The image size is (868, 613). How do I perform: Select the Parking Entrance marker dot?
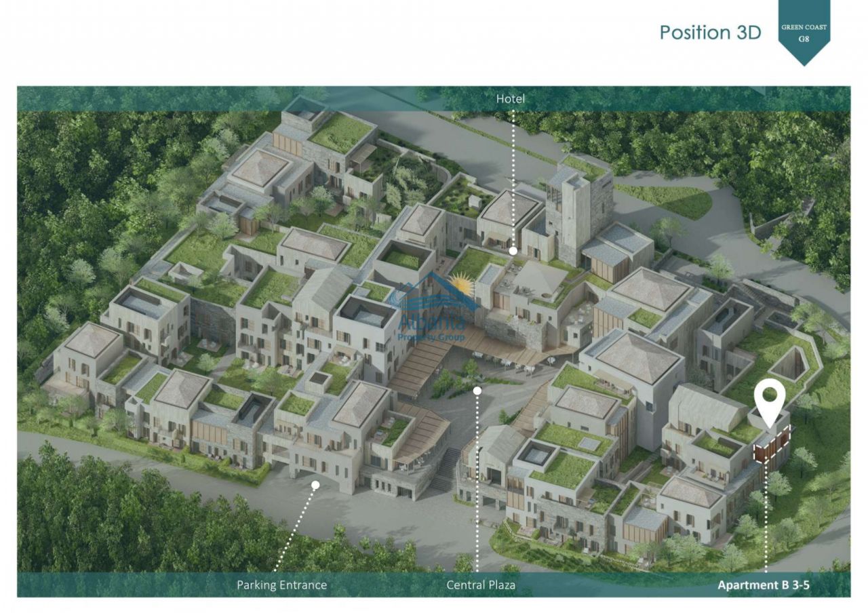(315, 484)
